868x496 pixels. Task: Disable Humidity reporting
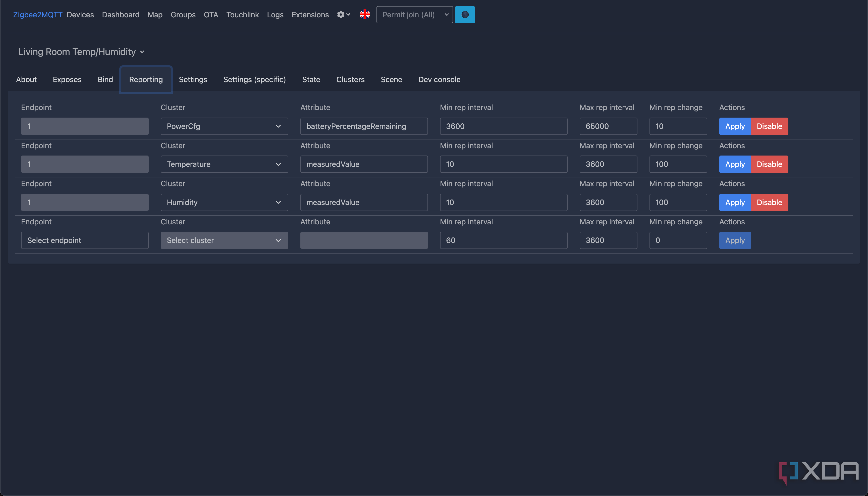(769, 202)
